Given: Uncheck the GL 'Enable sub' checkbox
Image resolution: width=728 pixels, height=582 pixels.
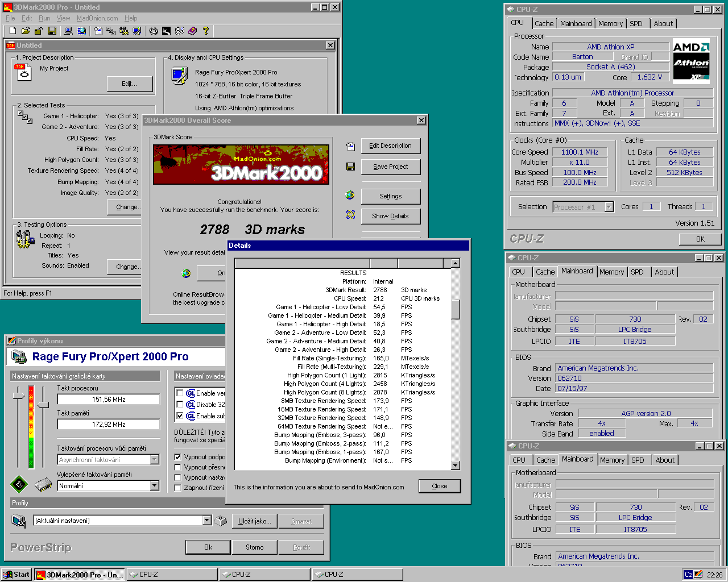Looking at the screenshot, I should pos(180,416).
